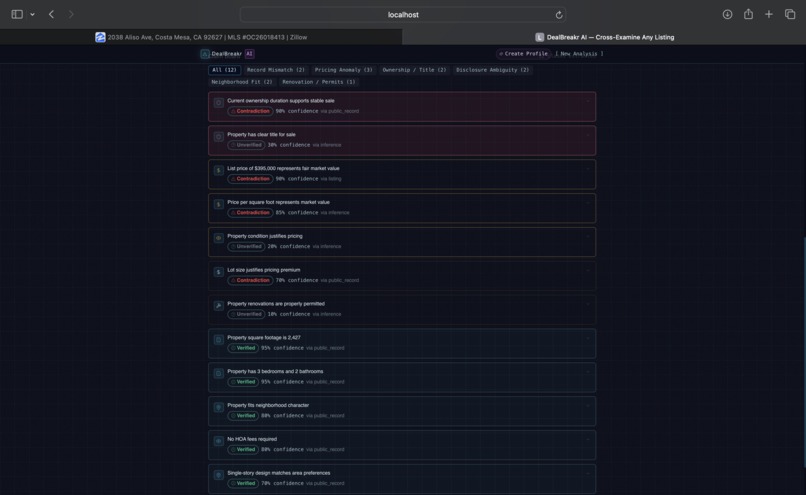Screen dimensions: 806x495
Task: Click the icon on 'Property square footage is 2,427'
Action: coord(218,340)
